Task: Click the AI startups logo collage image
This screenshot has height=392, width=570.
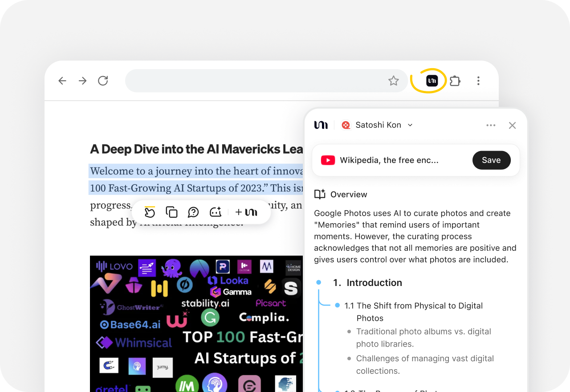Action: click(x=196, y=324)
